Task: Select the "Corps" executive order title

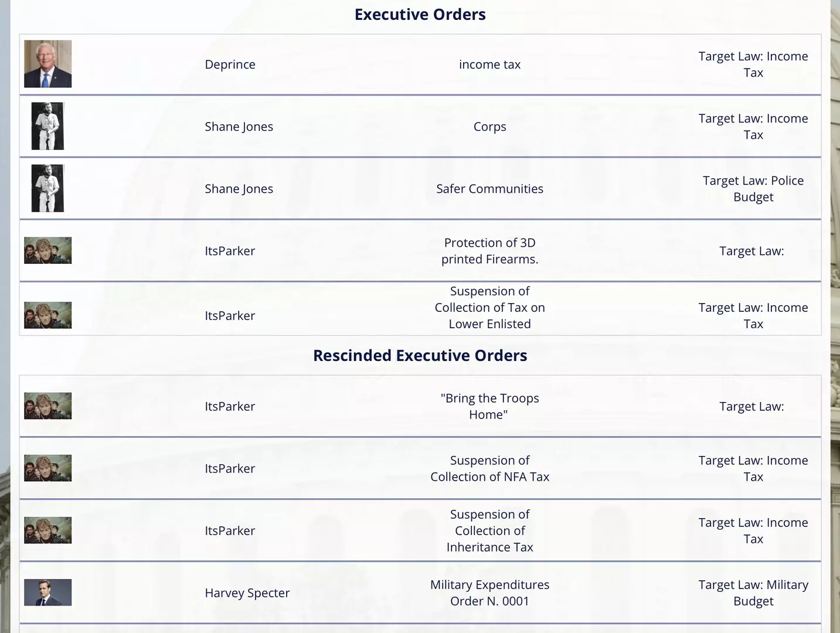Action: click(489, 127)
